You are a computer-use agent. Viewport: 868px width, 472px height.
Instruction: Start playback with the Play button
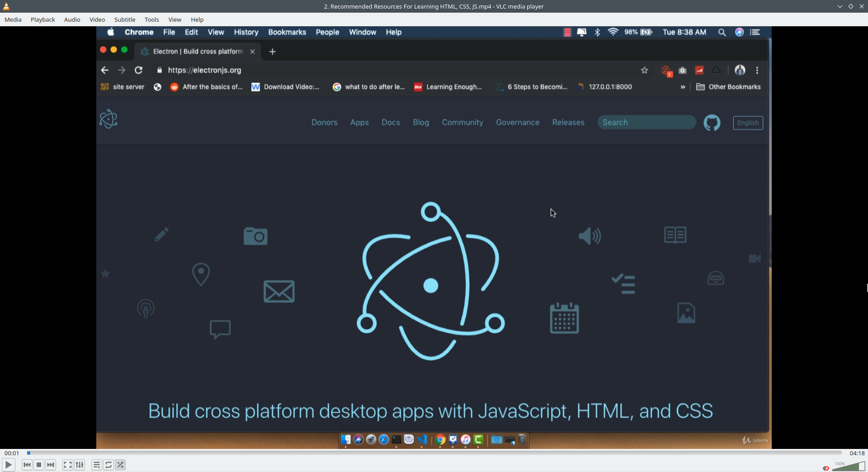[8, 465]
